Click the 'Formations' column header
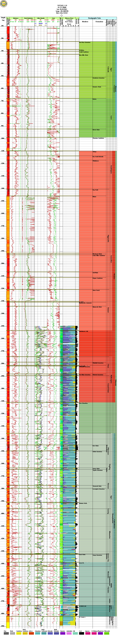This screenshot has height=644, width=123. (x=99, y=22)
